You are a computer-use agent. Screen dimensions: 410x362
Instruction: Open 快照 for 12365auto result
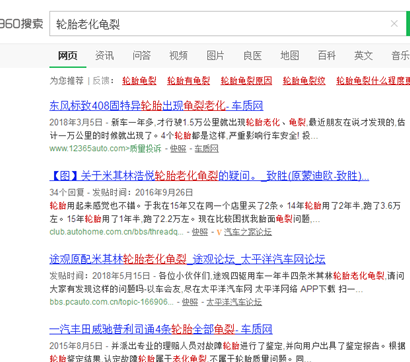178,149
